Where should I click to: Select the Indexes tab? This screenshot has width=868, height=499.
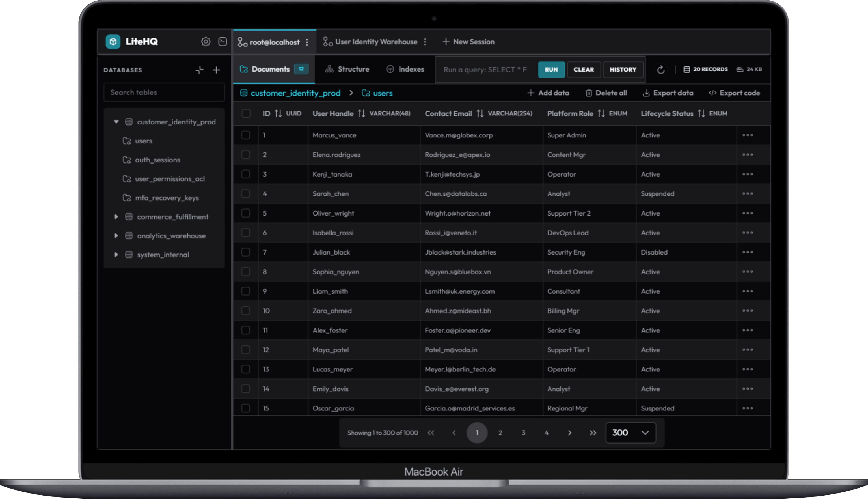(x=405, y=69)
